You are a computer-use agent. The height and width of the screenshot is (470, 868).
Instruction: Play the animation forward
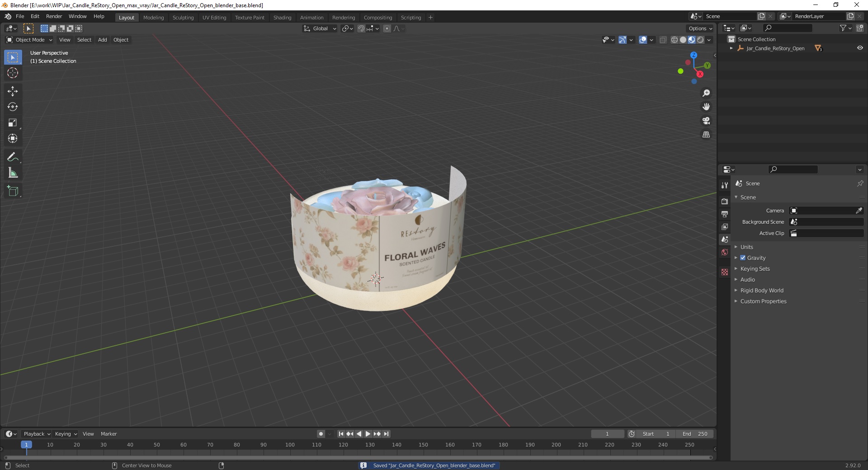coord(368,434)
